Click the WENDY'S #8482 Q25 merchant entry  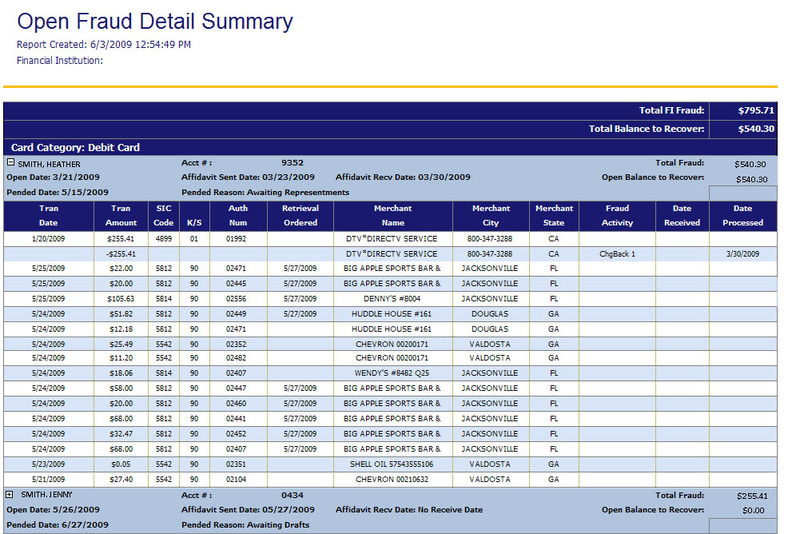393,373
